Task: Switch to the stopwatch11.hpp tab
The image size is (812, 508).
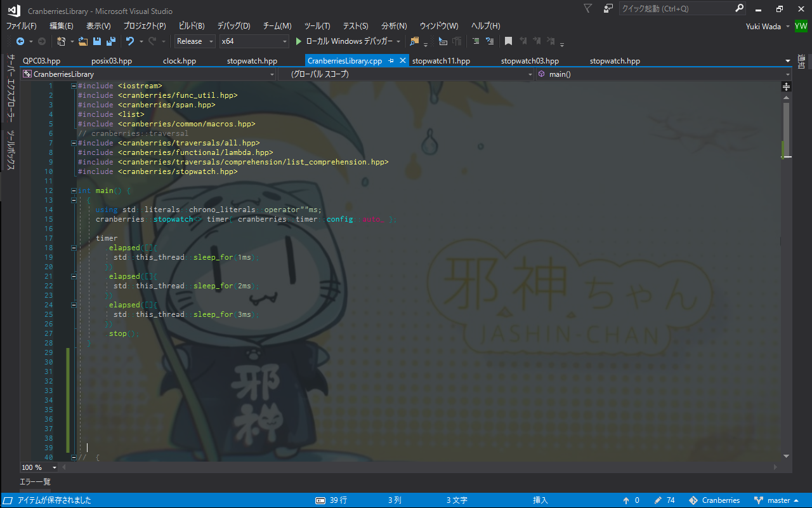Action: tap(441, 61)
